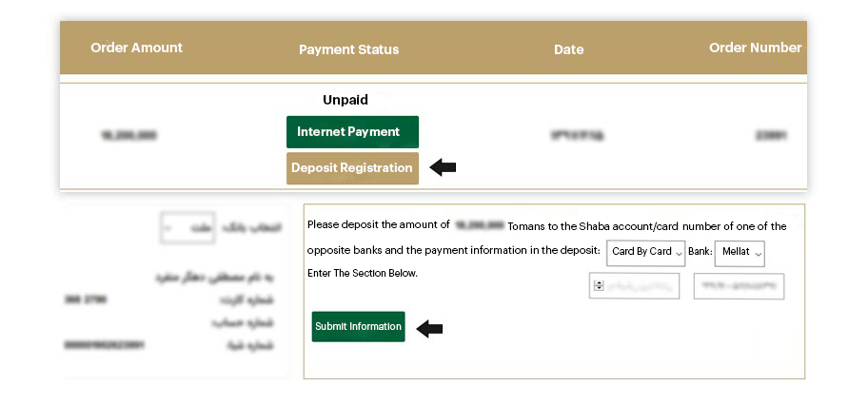This screenshot has width=868, height=405.
Task: Click the green Internet Payment button
Action: click(352, 132)
